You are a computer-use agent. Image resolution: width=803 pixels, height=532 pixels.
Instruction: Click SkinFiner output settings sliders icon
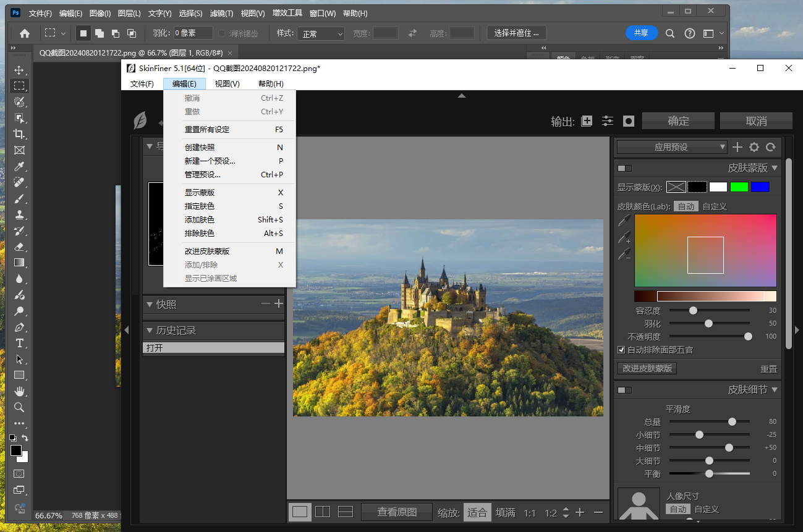[608, 121]
